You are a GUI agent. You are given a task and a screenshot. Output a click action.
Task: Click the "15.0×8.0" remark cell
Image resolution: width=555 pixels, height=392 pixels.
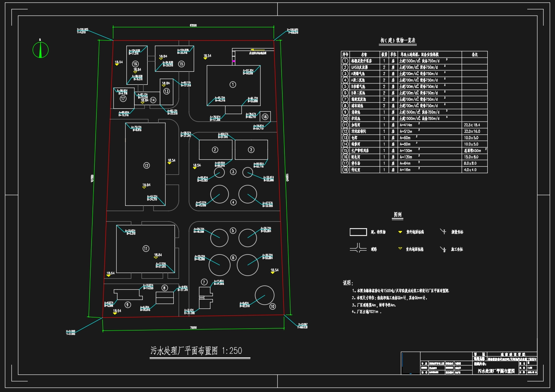tap(474, 157)
